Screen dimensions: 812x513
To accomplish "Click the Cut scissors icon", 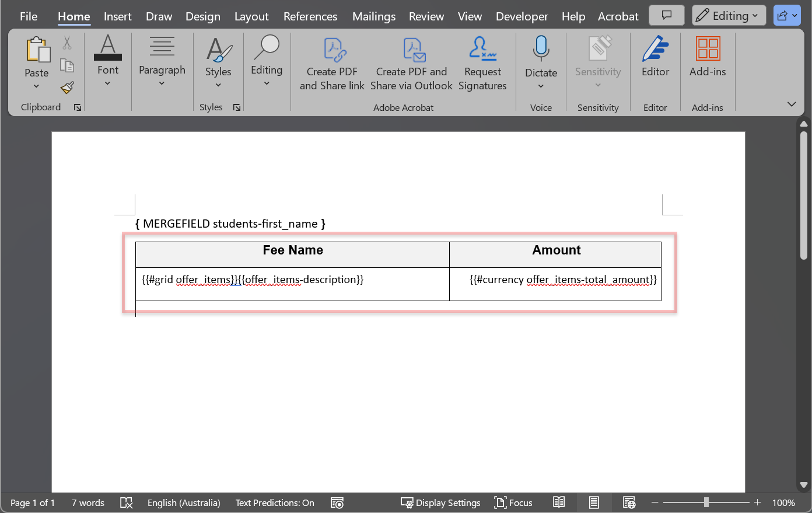I will (x=67, y=43).
